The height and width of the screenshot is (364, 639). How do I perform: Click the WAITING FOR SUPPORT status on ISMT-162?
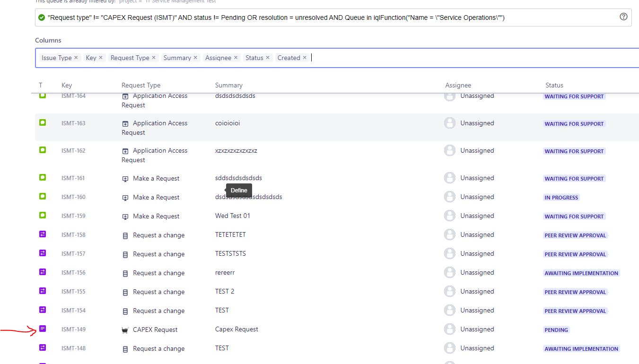point(574,151)
